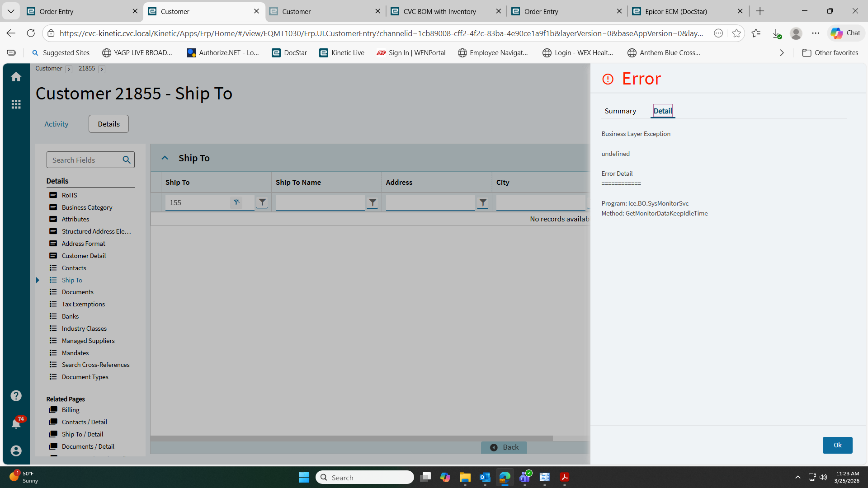This screenshot has height=488, width=868.
Task: Open the apps grid menu icon
Action: 16,104
